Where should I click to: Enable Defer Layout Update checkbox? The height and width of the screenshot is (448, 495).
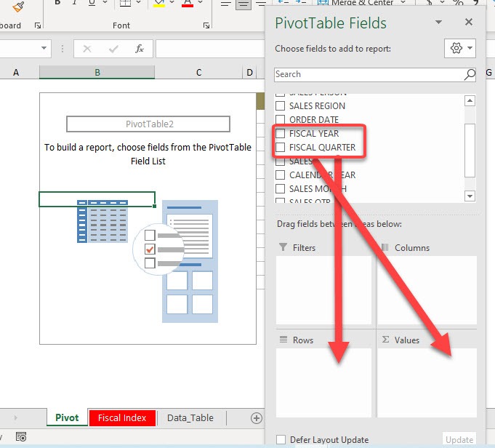(281, 439)
